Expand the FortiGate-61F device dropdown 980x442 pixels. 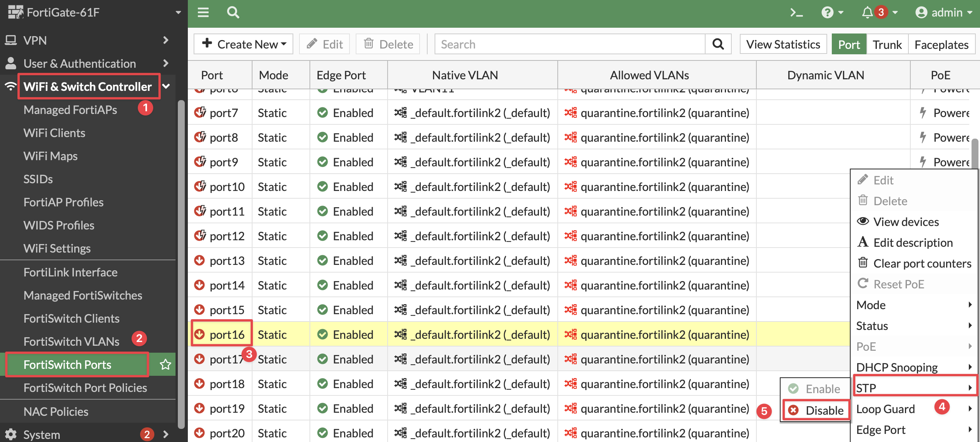(178, 12)
